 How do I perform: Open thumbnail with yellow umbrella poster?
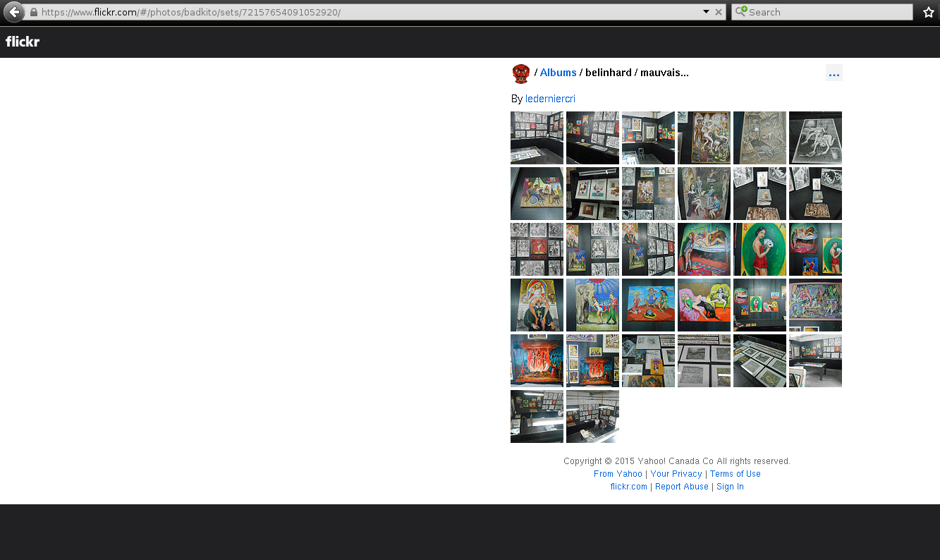tap(648, 360)
